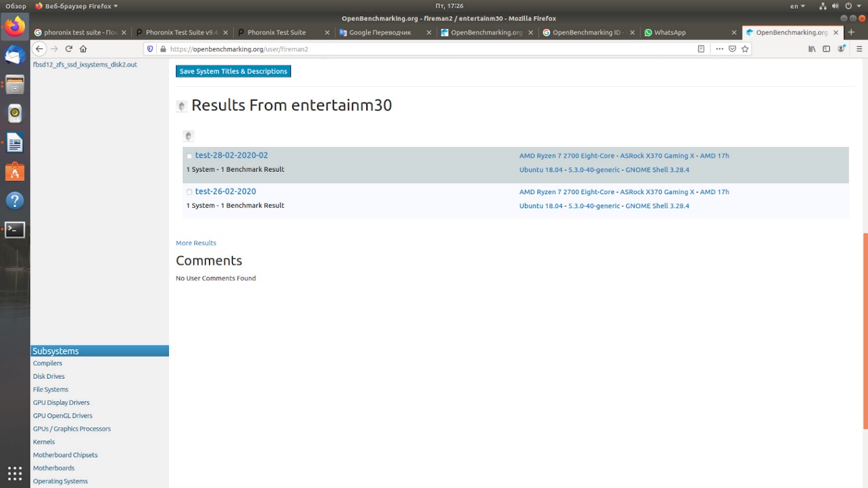Open the system power menu
This screenshot has width=868, height=488.
(x=852, y=6)
